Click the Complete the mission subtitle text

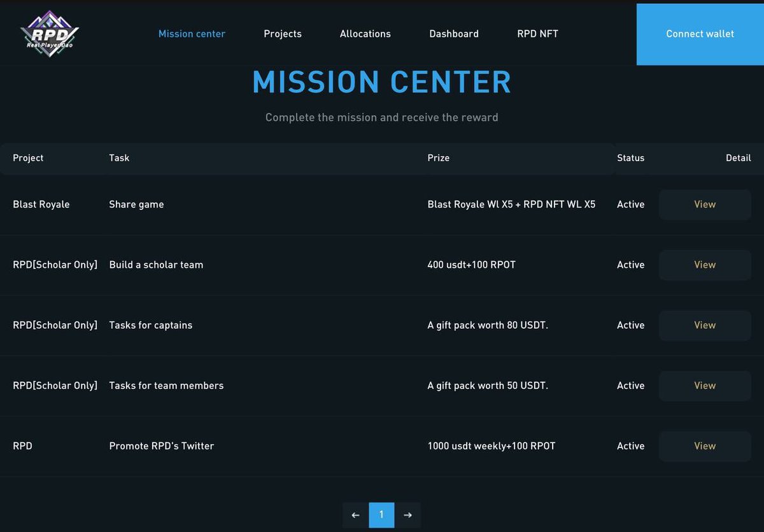tap(382, 117)
